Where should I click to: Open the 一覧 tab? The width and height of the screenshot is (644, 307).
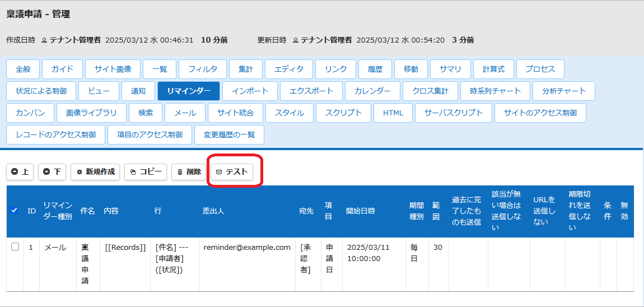pos(160,69)
